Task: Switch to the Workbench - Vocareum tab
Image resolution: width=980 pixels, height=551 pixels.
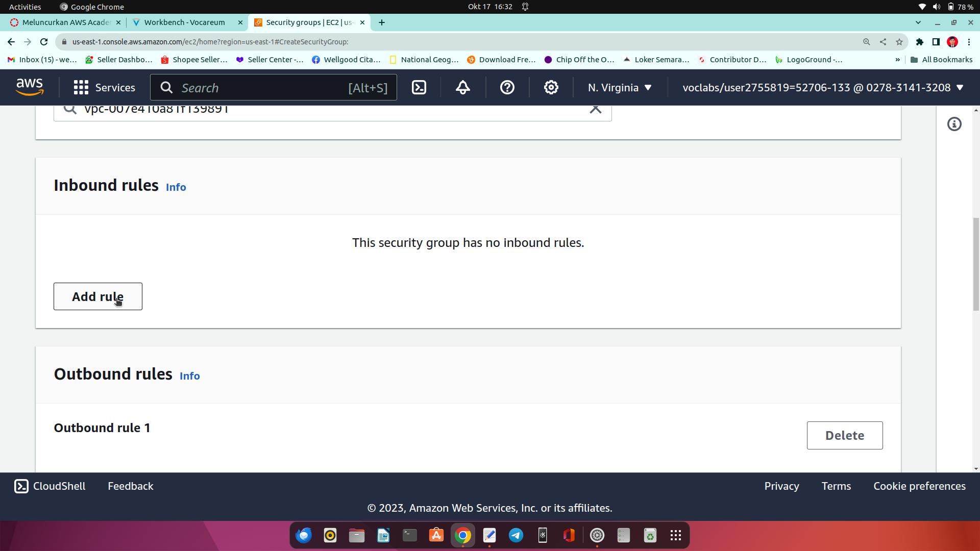Action: point(184,22)
